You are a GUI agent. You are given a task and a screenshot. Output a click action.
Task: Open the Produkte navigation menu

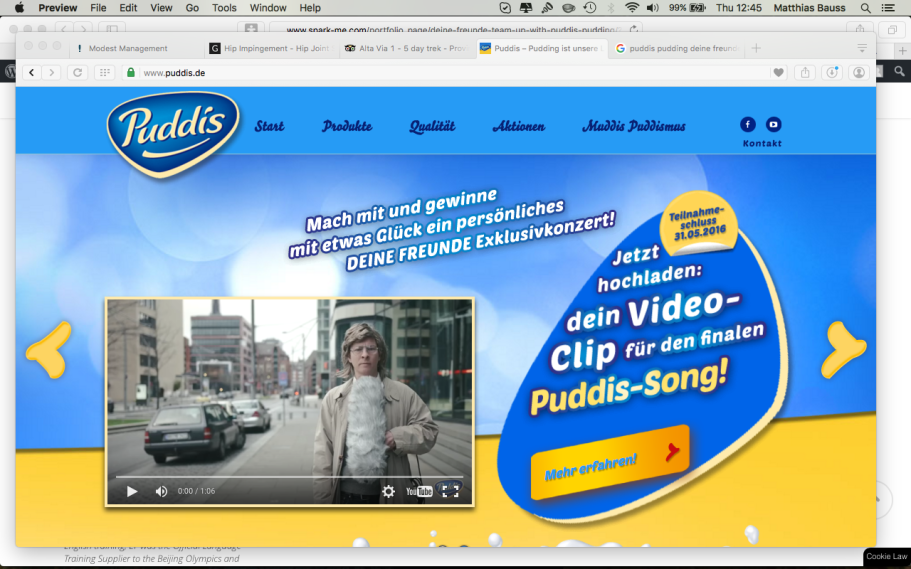[x=347, y=126]
